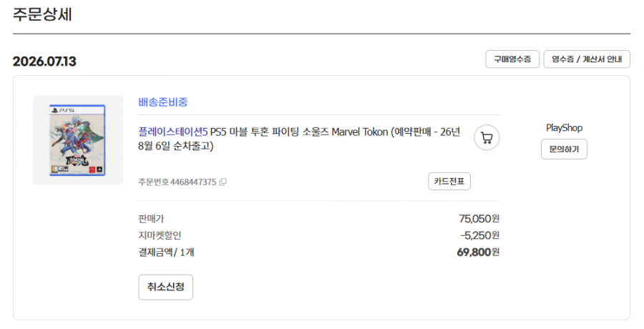The height and width of the screenshot is (329, 644).
Task: Click the 결제금액/ 1개 label
Action: 166,252
